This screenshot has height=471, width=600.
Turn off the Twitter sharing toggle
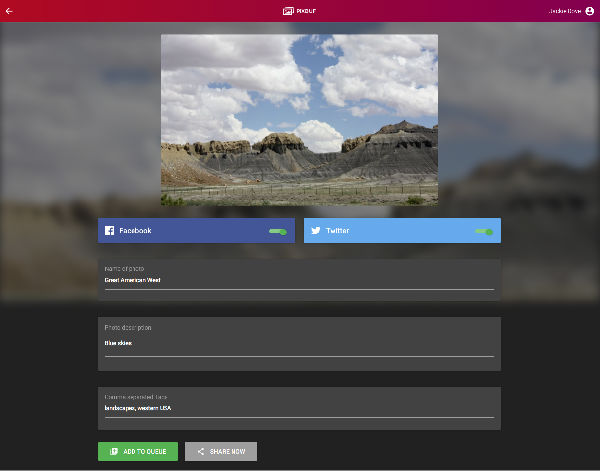(x=484, y=231)
